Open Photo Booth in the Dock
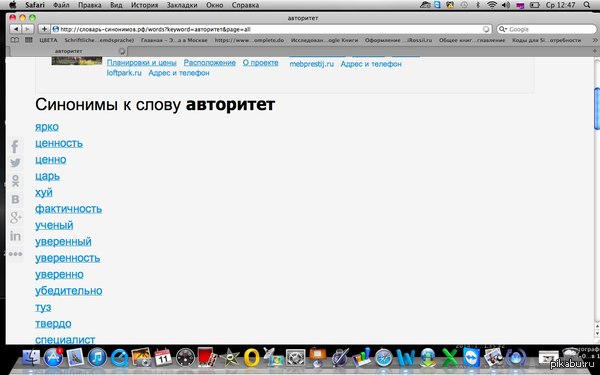This screenshot has height=375, width=600. [x=207, y=358]
